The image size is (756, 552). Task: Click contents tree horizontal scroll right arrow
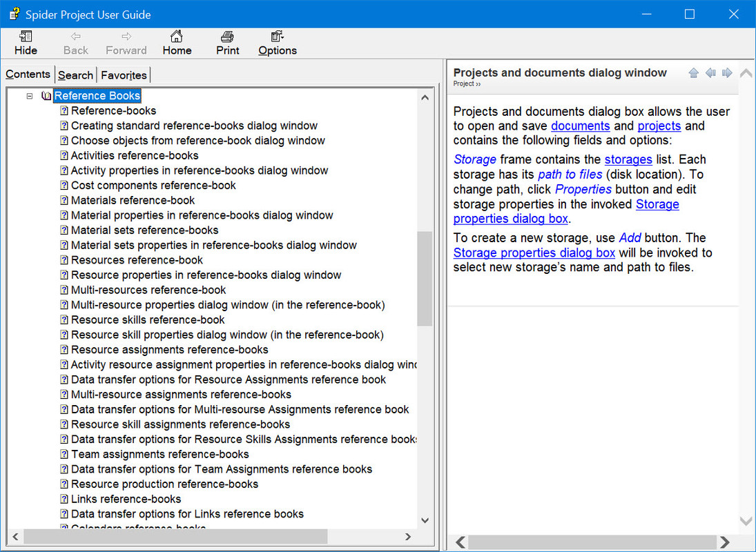[x=408, y=536]
